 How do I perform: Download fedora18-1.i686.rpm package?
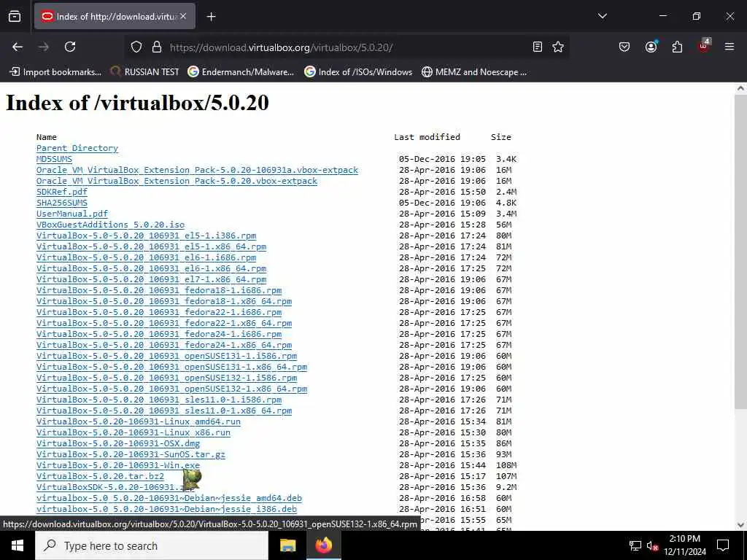click(x=159, y=290)
